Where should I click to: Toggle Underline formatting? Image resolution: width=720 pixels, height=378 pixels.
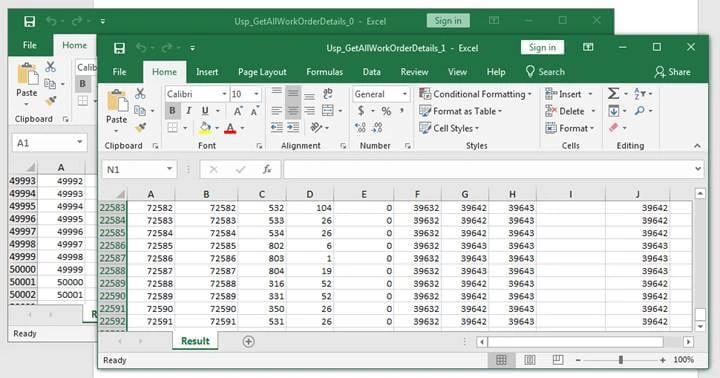205,111
